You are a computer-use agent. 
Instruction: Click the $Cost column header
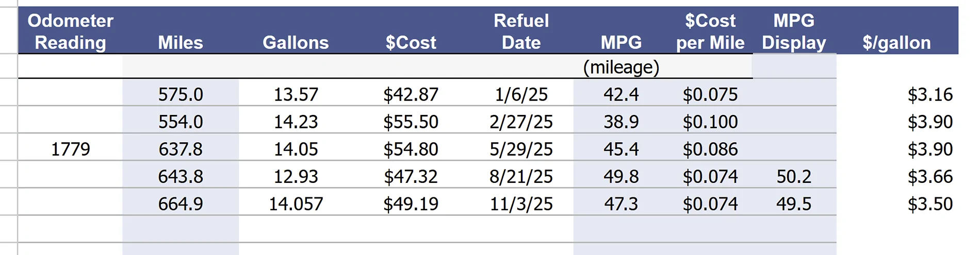click(411, 31)
